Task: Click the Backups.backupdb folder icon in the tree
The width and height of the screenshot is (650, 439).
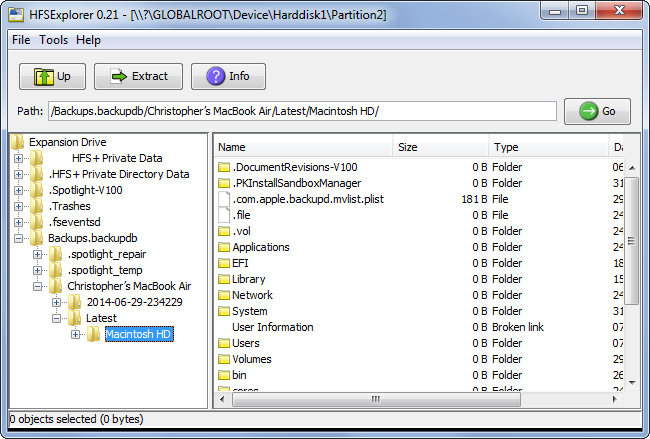Action: pos(36,238)
